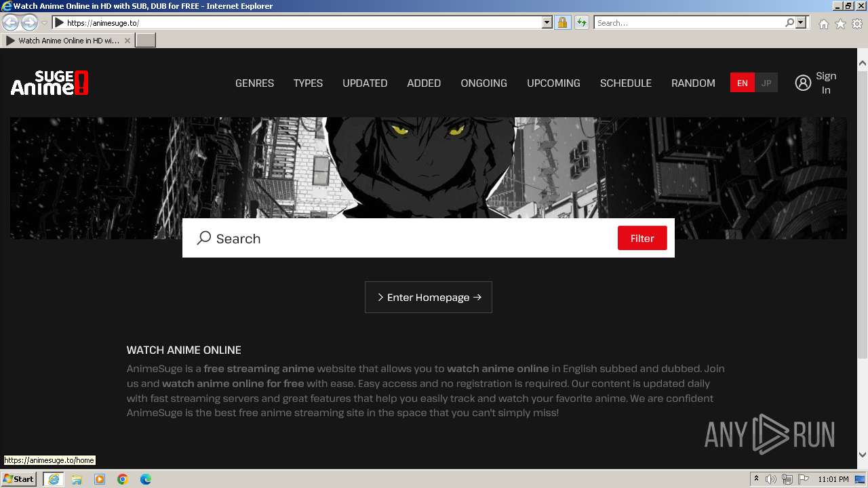868x488 pixels.
Task: Open the ONGOING section
Action: point(484,83)
